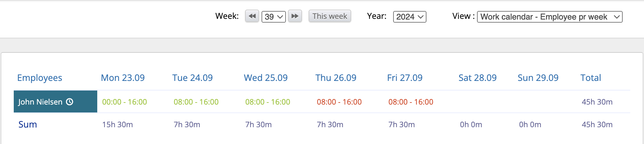Image resolution: width=644 pixels, height=144 pixels.
Task: Click the Mon 23.09 column header
Action: click(x=123, y=78)
